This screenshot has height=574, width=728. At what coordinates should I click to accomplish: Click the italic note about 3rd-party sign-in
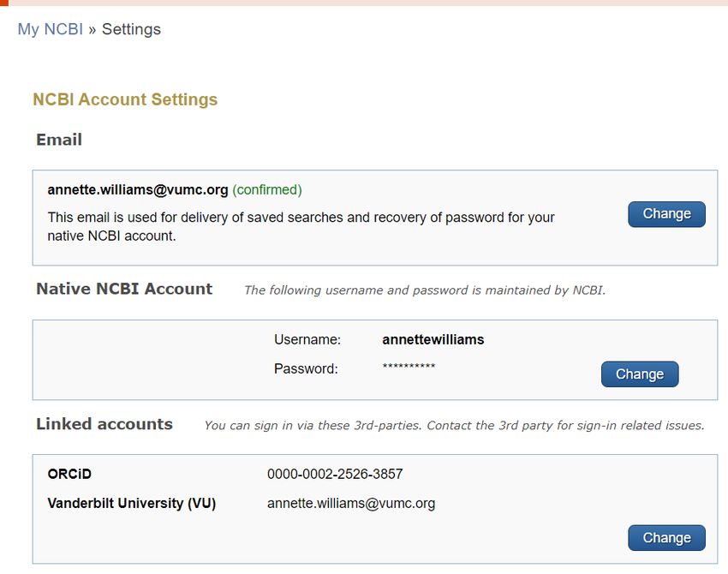455,426
